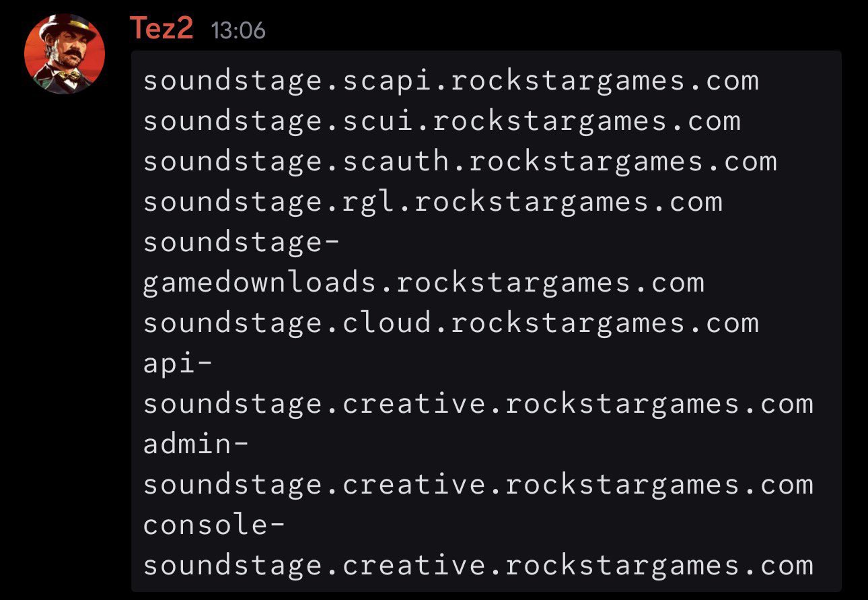Click the soundstage.creative line directly below 'api-'
The height and width of the screenshot is (600, 868).
click(x=478, y=404)
